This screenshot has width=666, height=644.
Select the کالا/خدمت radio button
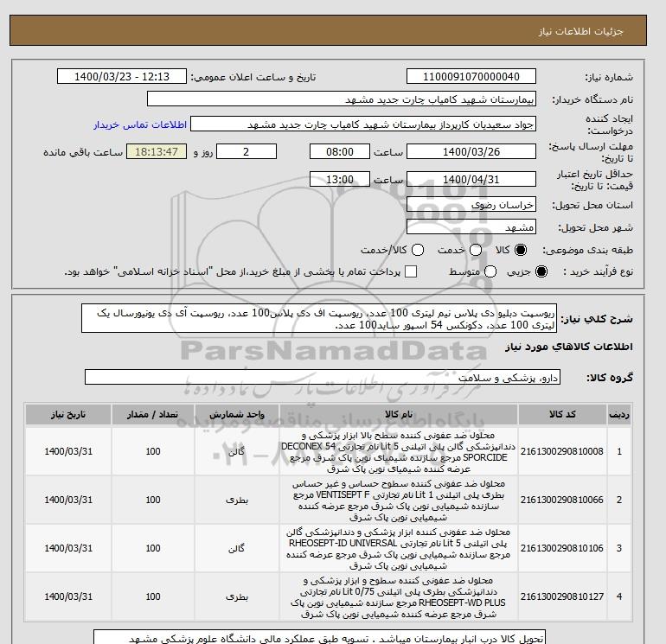(418, 250)
